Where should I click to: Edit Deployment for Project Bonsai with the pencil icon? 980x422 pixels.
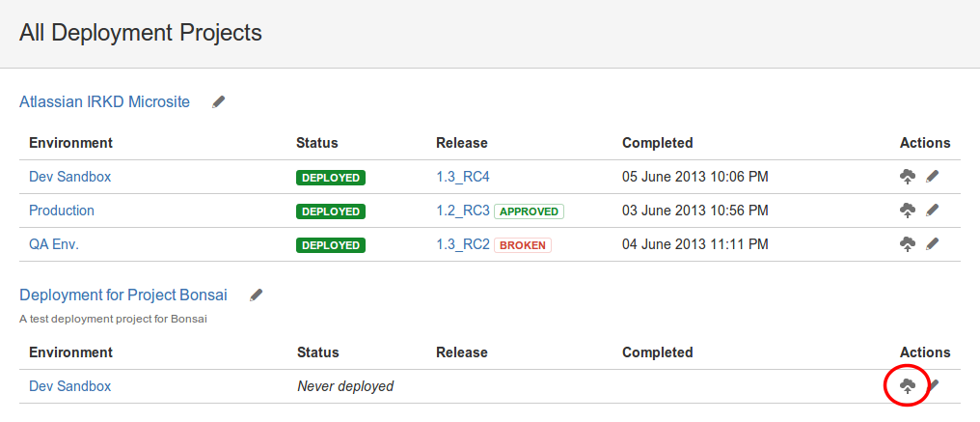(257, 295)
